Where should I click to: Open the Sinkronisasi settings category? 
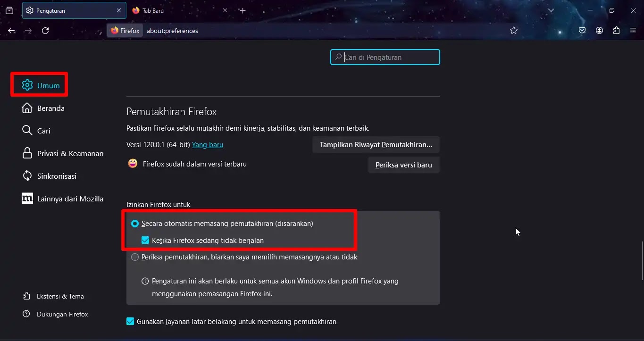[x=50, y=176]
